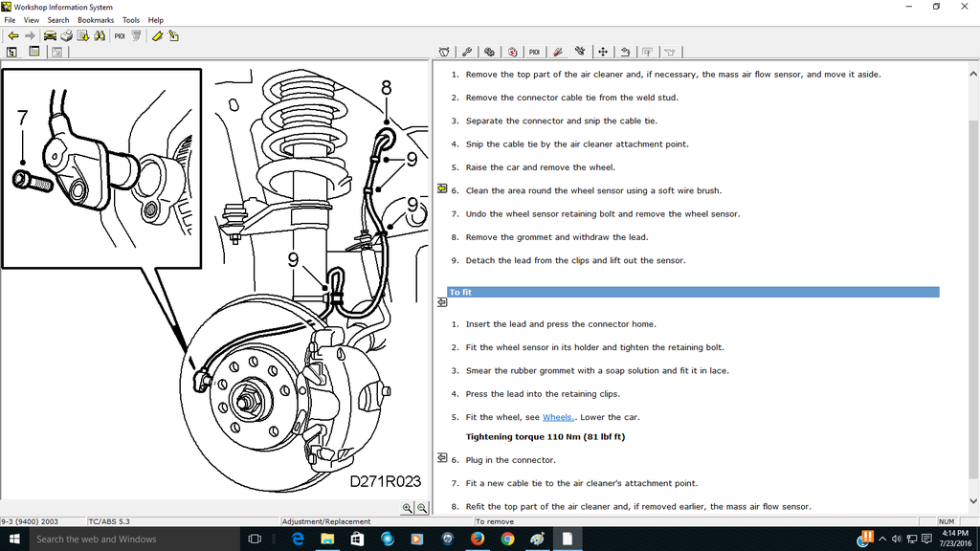Click the back navigation arrow

click(12, 35)
